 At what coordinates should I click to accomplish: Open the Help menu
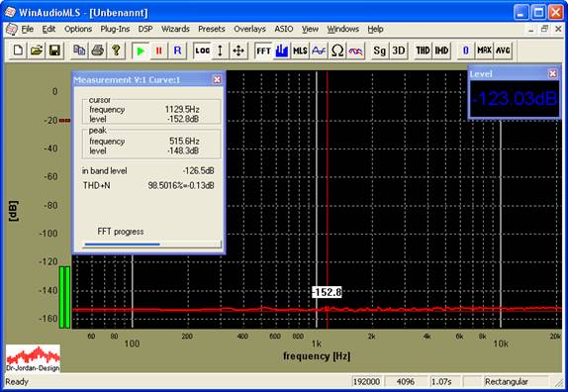[x=375, y=29]
